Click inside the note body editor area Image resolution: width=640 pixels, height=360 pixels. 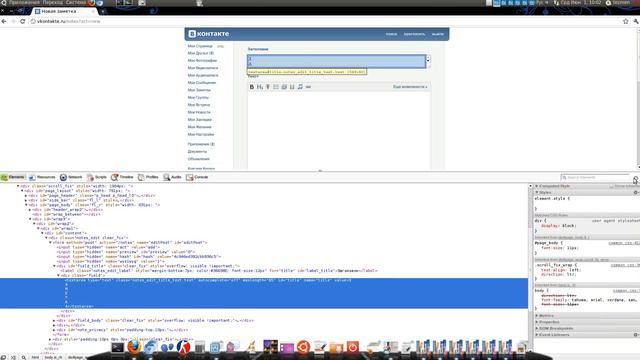tap(339, 129)
